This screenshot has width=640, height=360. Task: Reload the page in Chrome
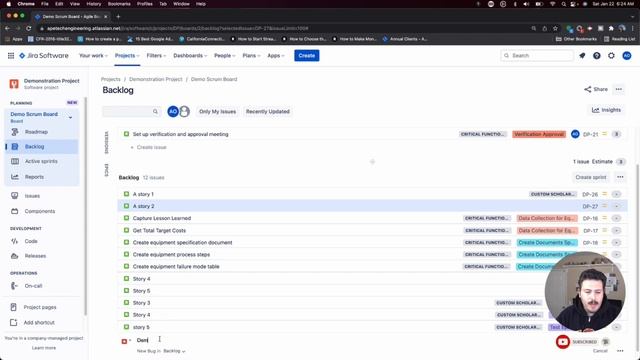(29, 28)
